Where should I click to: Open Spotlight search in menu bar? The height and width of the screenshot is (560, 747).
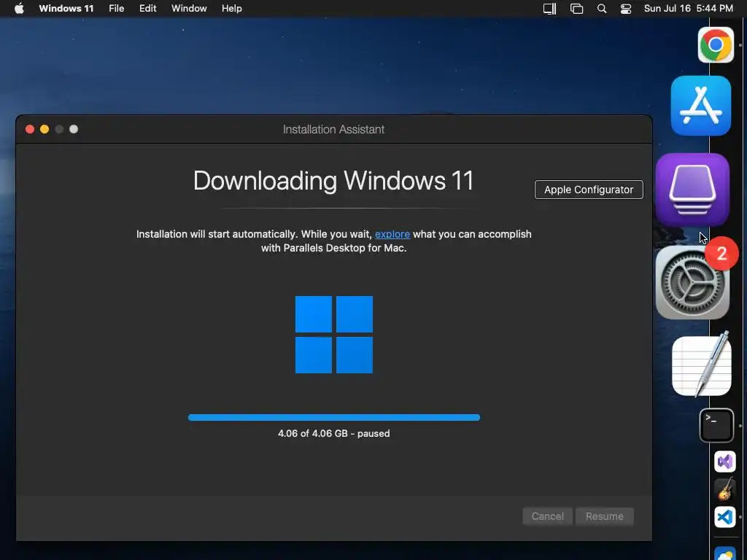(602, 9)
